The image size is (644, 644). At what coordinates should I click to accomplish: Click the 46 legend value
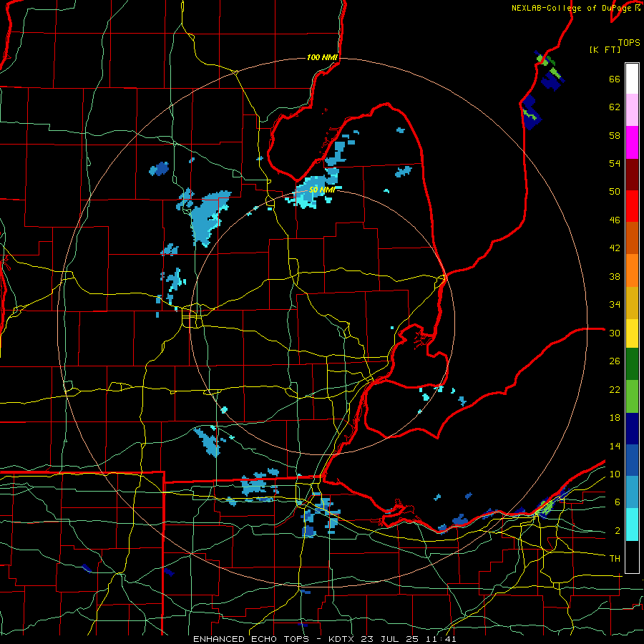coord(615,220)
